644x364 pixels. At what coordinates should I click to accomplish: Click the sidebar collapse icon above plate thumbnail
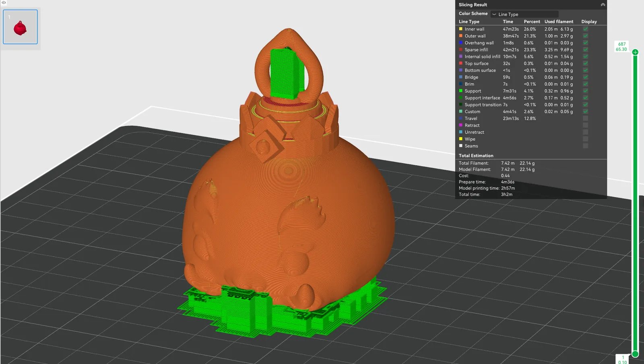pos(4,3)
